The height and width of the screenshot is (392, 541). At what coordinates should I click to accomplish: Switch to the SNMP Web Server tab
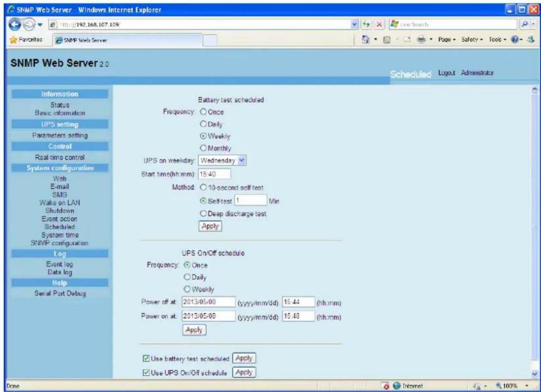point(128,40)
